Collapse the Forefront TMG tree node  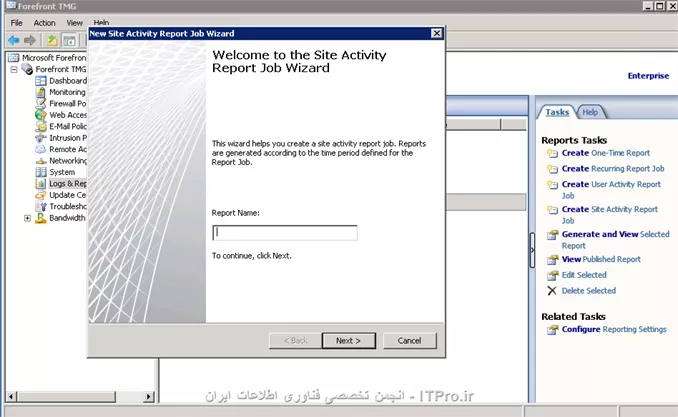[x=14, y=69]
